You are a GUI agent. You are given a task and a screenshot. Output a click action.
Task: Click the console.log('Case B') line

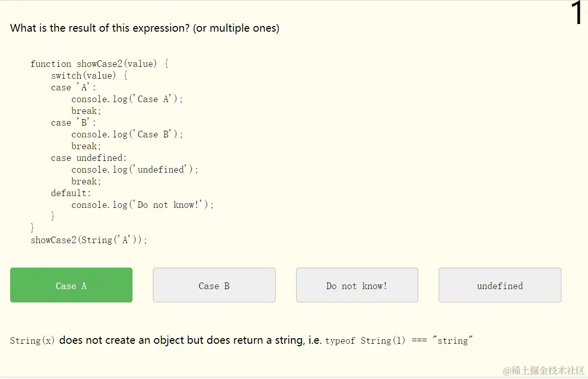click(127, 134)
